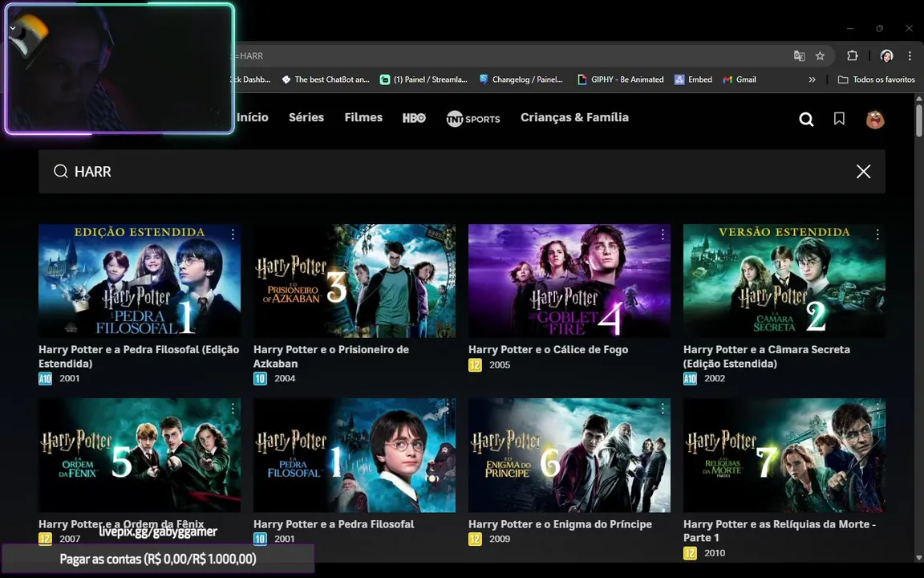The height and width of the screenshot is (578, 924).
Task: Open The best ChatBot bookmark
Action: 326,79
